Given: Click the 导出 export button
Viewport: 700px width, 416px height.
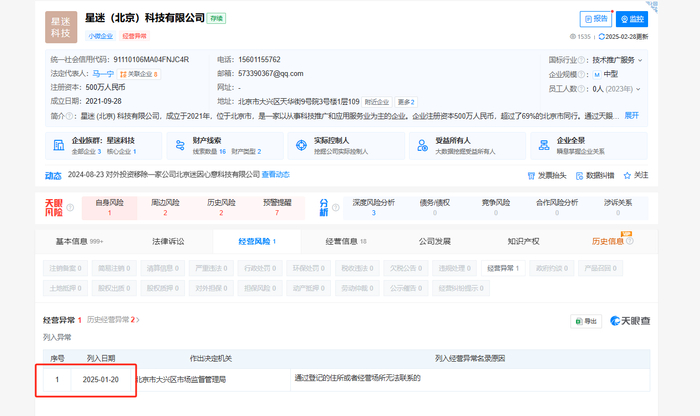Looking at the screenshot, I should (x=586, y=321).
